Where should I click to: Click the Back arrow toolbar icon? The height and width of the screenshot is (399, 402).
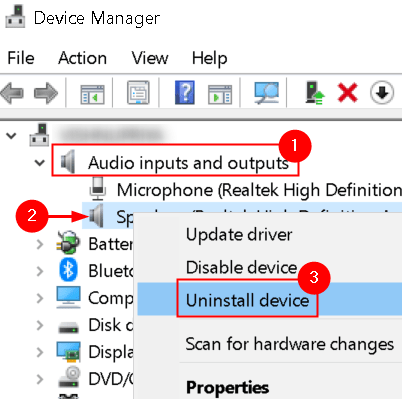12,93
